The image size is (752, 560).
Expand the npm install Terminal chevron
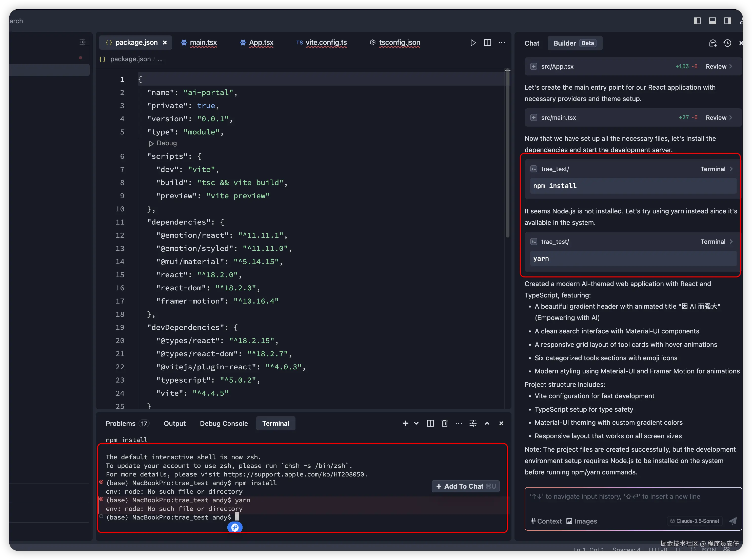731,169
